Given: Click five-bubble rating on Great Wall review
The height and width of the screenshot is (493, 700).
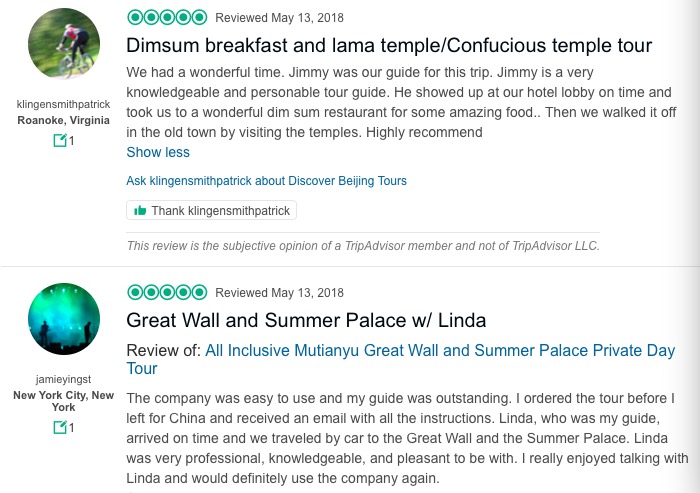Looking at the screenshot, I should click(167, 292).
